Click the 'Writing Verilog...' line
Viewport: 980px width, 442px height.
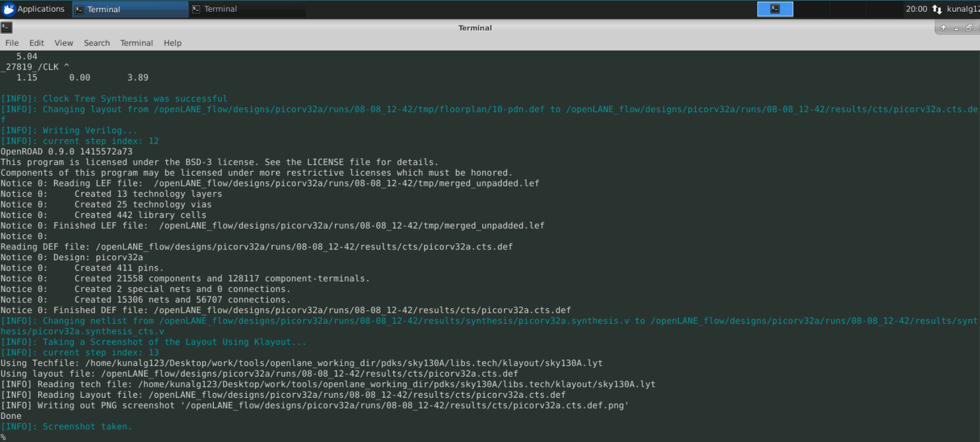pos(69,130)
